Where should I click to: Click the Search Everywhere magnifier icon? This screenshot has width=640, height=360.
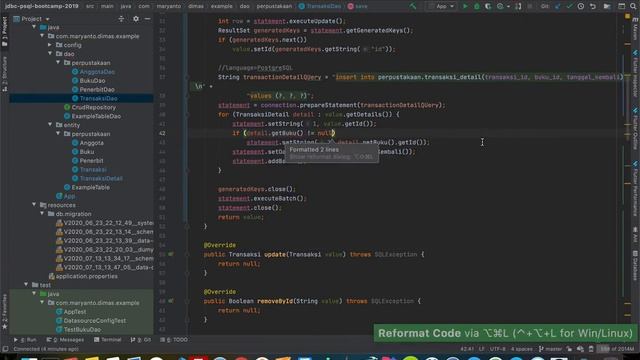pyautogui.click(x=633, y=6)
